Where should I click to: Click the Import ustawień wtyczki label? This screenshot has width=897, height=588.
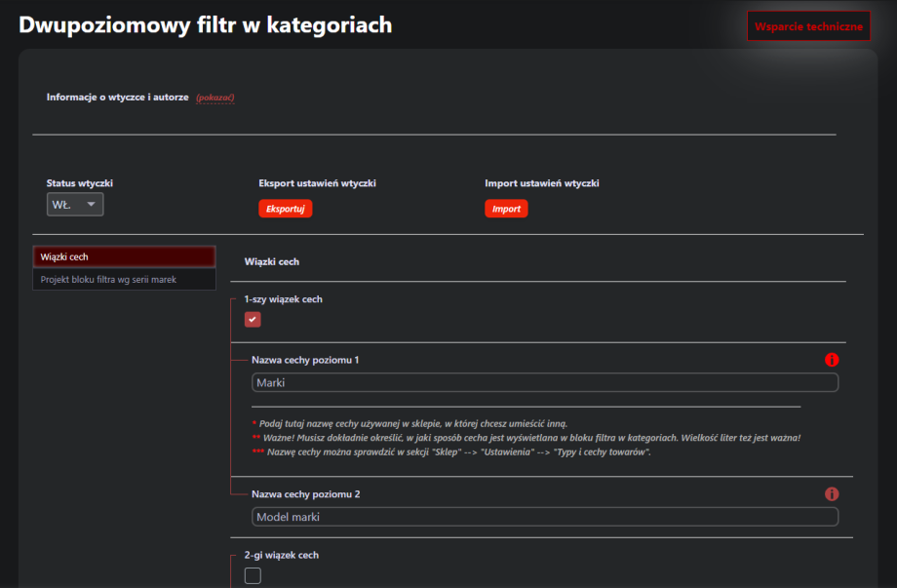[x=542, y=182]
